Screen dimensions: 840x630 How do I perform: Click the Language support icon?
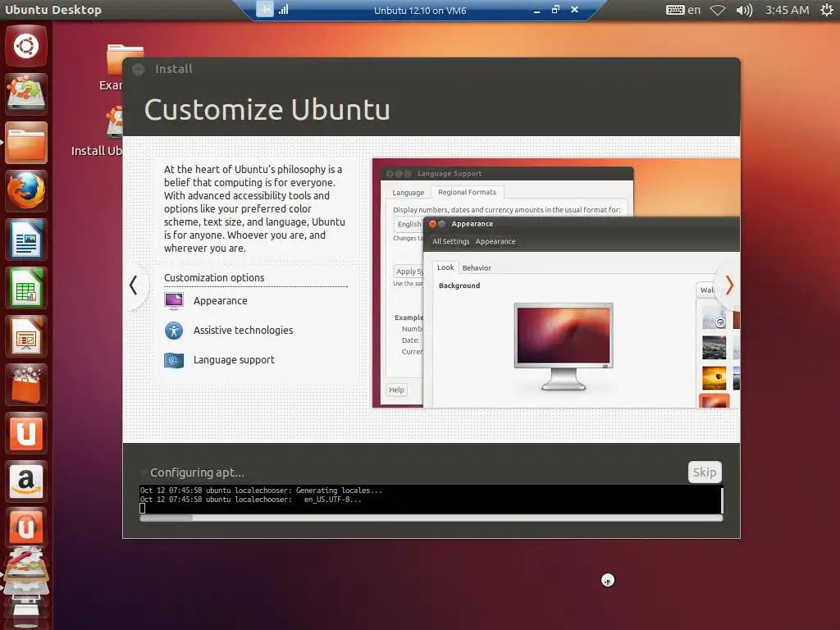pyautogui.click(x=174, y=361)
